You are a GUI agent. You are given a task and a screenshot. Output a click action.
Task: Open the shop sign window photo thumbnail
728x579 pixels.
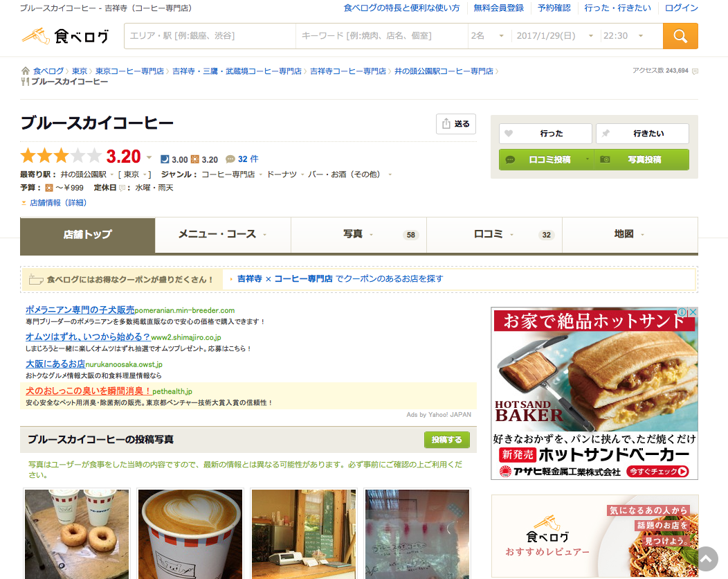pos(417,534)
